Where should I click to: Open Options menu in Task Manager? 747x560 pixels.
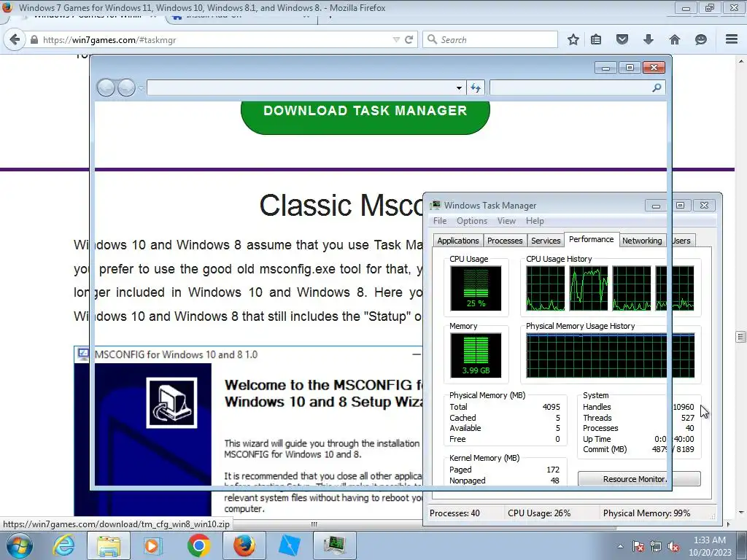[x=472, y=221]
